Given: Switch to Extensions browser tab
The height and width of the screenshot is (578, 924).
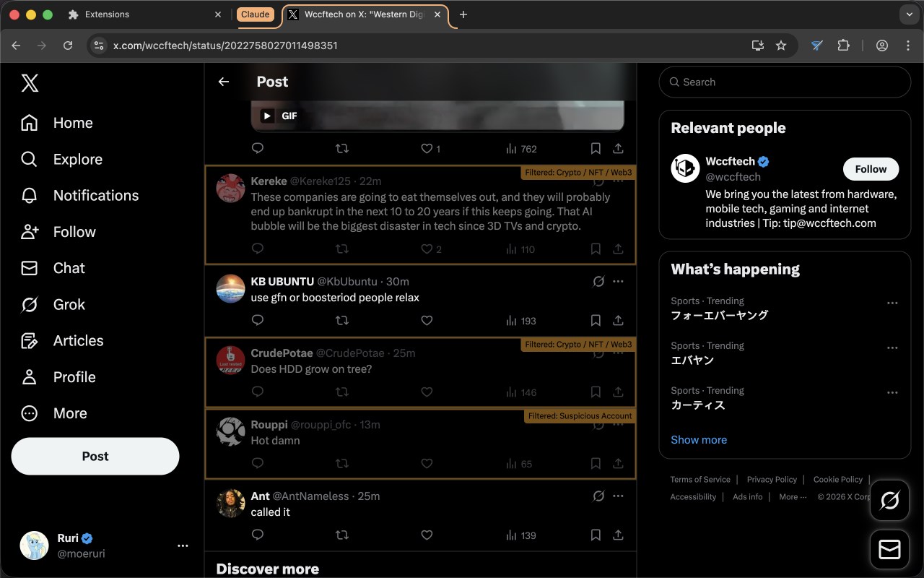Looking at the screenshot, I should (x=144, y=14).
